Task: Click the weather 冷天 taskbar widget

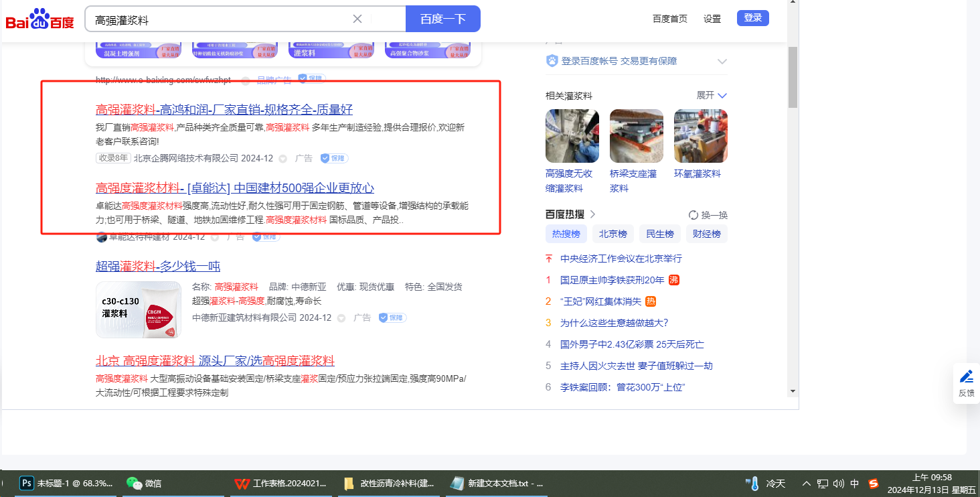Action: [x=766, y=484]
